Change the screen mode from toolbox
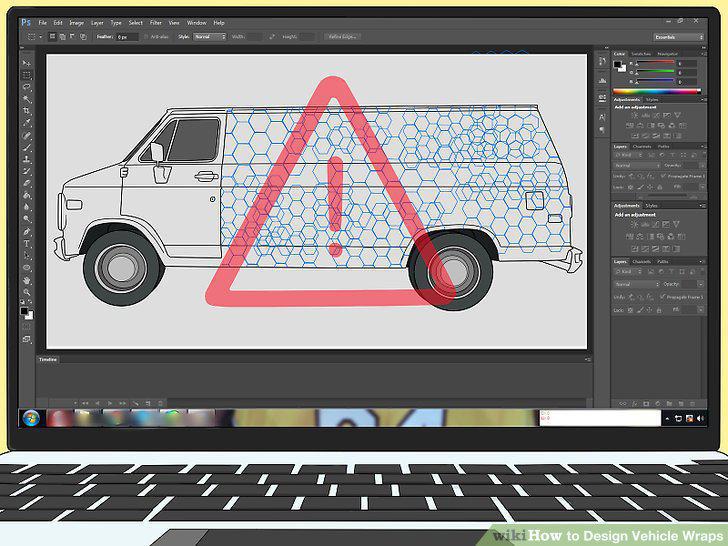The image size is (728, 546). pos(26,339)
